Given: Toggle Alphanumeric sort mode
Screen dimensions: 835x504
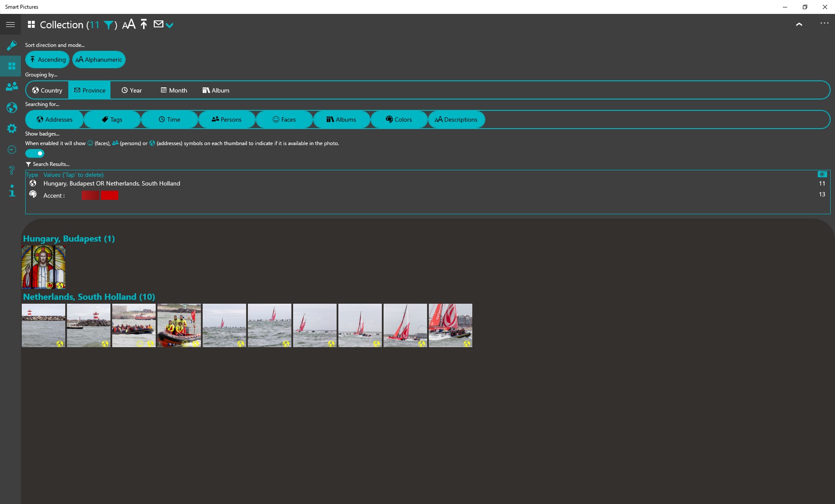Looking at the screenshot, I should pos(99,60).
